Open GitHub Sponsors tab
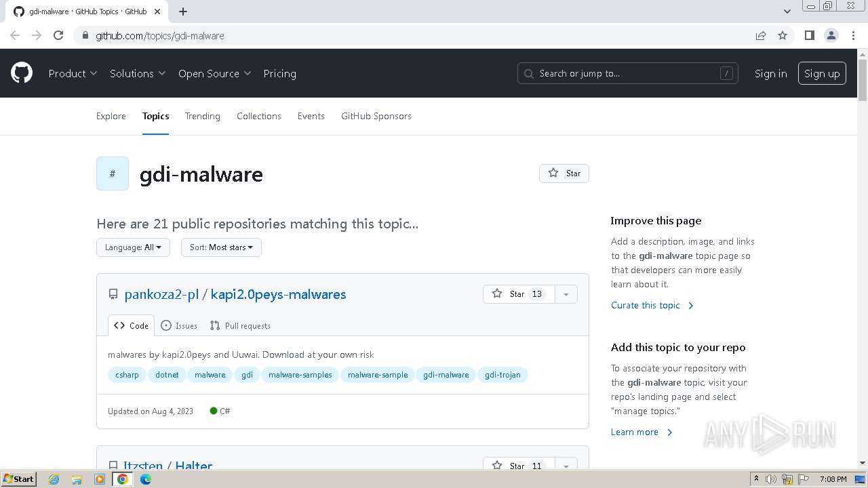The width and height of the screenshot is (868, 488). (x=376, y=116)
